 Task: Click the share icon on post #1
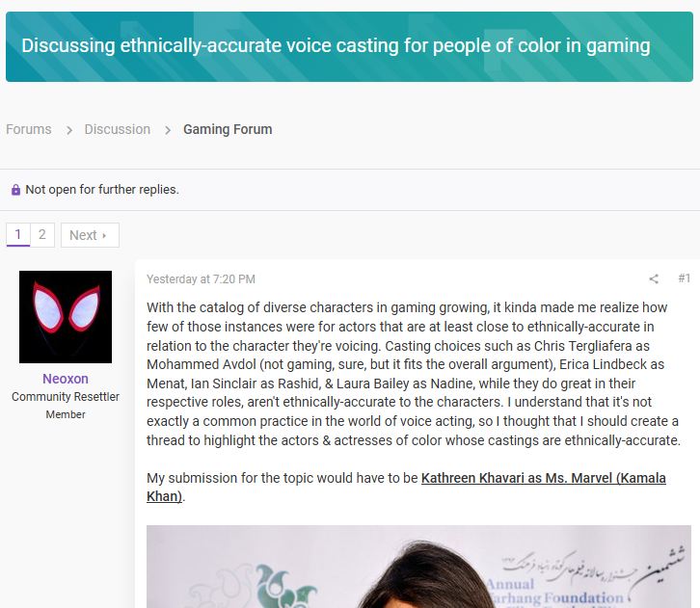654,278
